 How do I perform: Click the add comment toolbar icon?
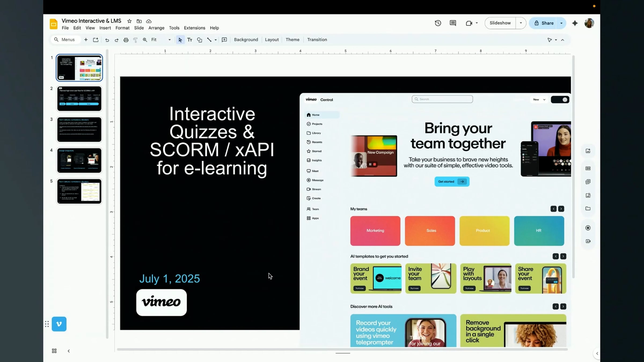(224, 40)
